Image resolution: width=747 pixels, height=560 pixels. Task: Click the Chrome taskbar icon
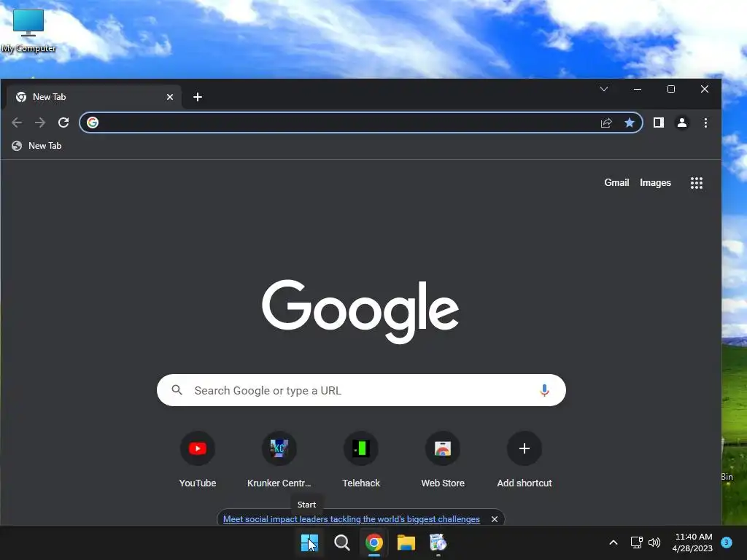pyautogui.click(x=374, y=542)
